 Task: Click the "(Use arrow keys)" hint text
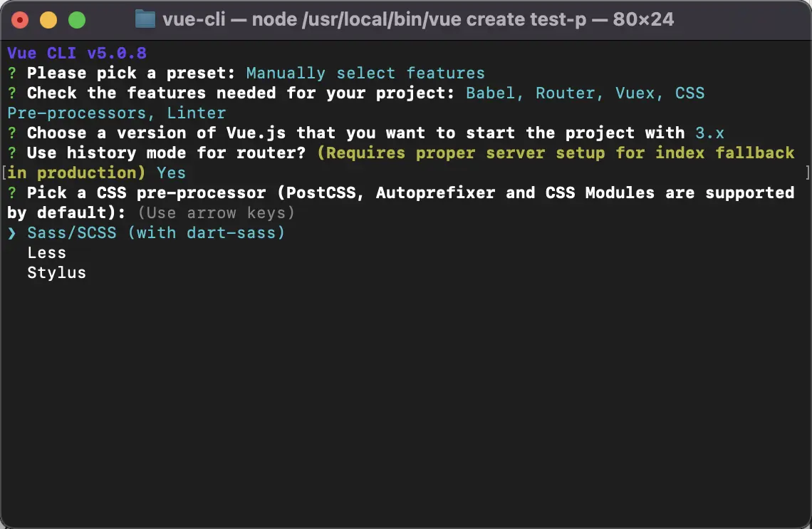pyautogui.click(x=216, y=213)
